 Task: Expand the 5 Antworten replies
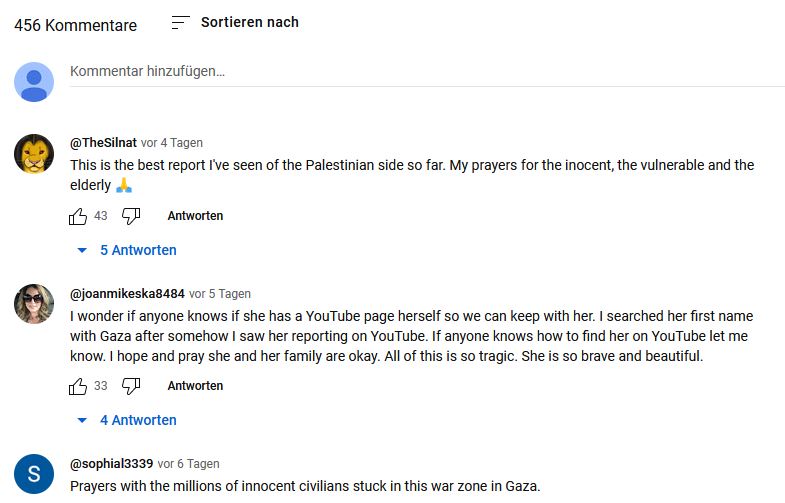(x=127, y=250)
